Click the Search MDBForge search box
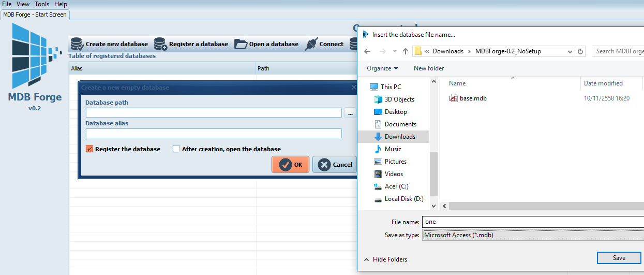Image resolution: width=644 pixels, height=275 pixels. 618,51
